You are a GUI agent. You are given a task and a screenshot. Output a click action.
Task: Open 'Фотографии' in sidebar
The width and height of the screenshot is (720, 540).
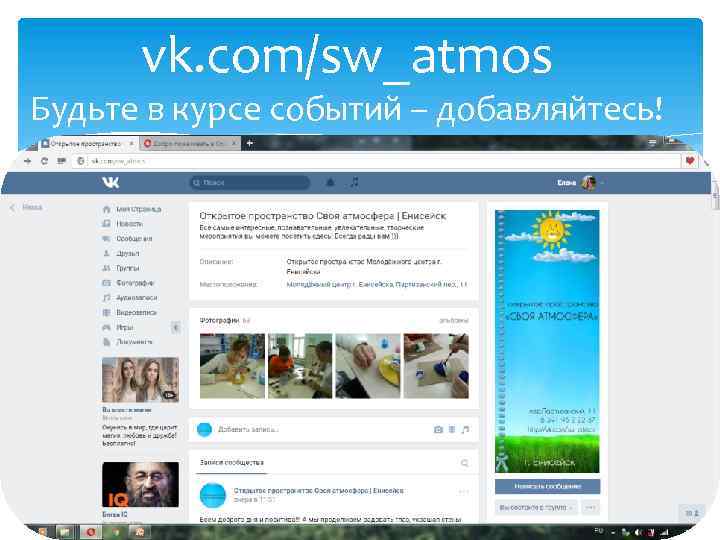pyautogui.click(x=135, y=283)
